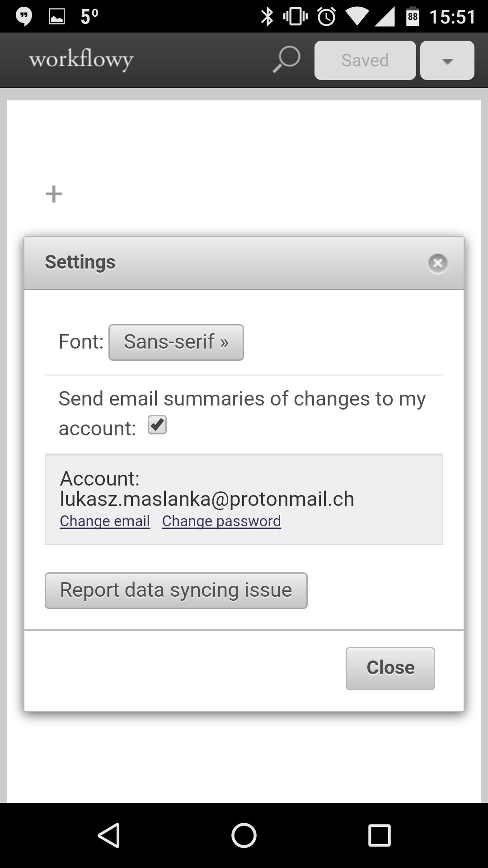Screen dimensions: 488x868
Task: Tap the workflowy logo
Action: (81, 61)
